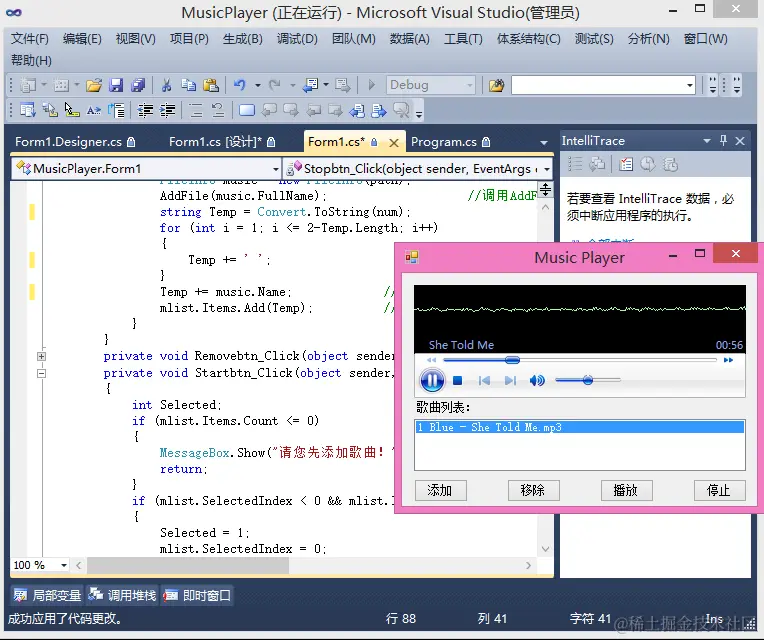Close the Form1.cs tab
This screenshot has width=764, height=640.
(x=394, y=142)
